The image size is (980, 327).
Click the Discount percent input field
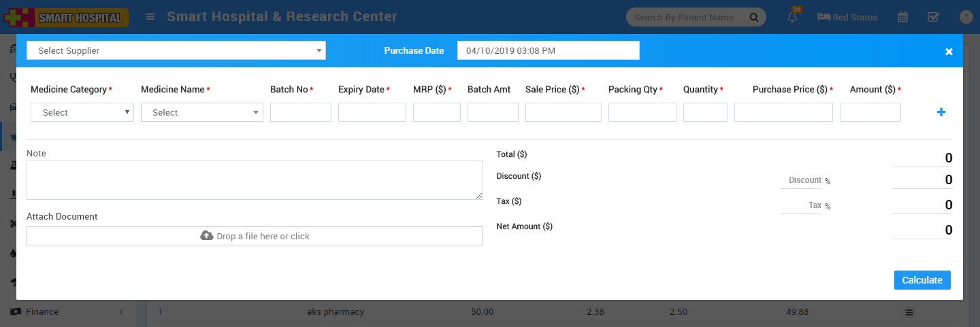pos(801,180)
